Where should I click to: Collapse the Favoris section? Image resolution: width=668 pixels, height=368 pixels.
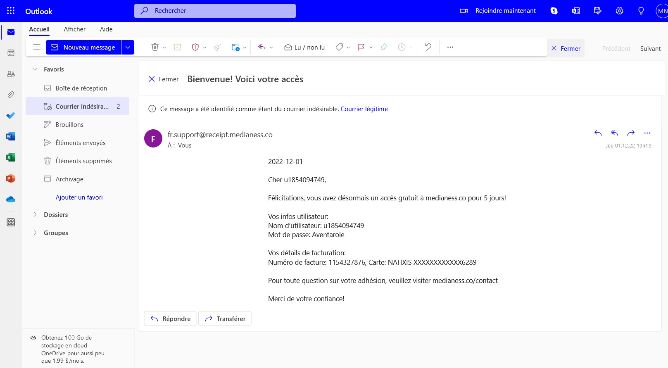(x=35, y=69)
